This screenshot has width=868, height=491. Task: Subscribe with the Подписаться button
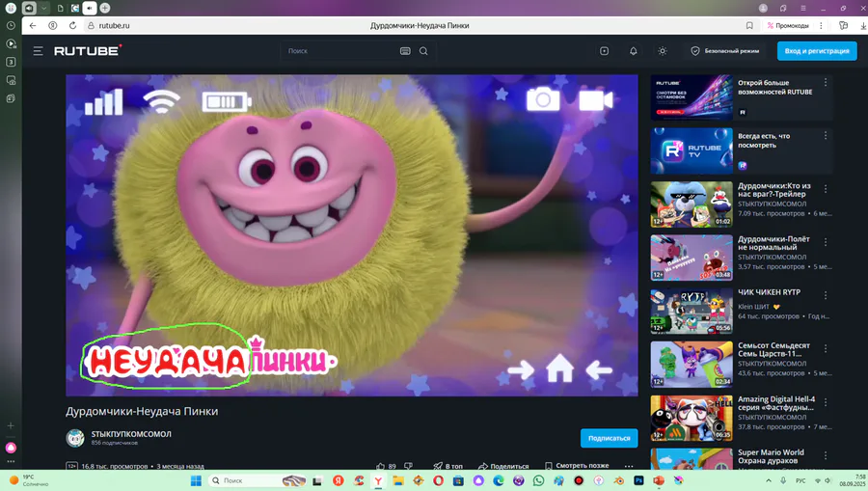[609, 438]
